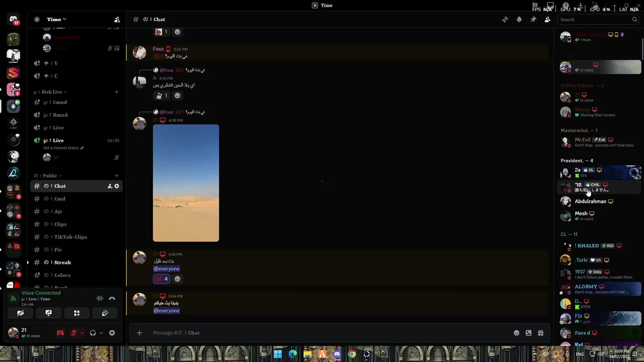Show pinned messages
The height and width of the screenshot is (362, 644).
[533, 20]
